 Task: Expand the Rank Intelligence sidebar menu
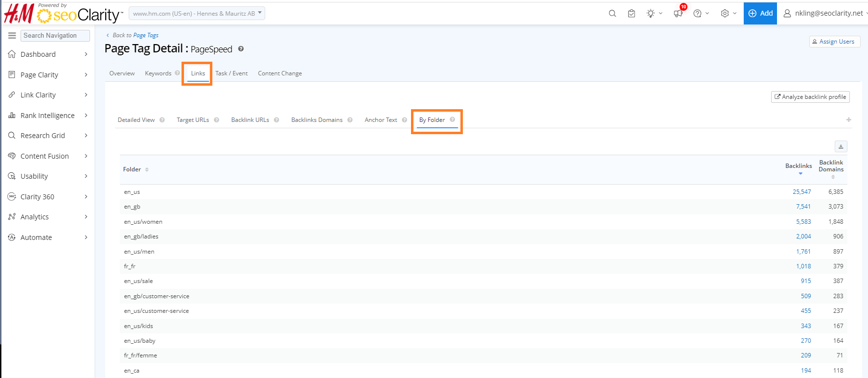pyautogui.click(x=47, y=116)
